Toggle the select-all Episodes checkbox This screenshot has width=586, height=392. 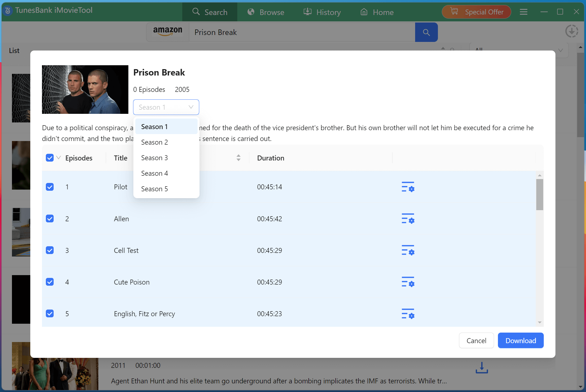tap(50, 158)
